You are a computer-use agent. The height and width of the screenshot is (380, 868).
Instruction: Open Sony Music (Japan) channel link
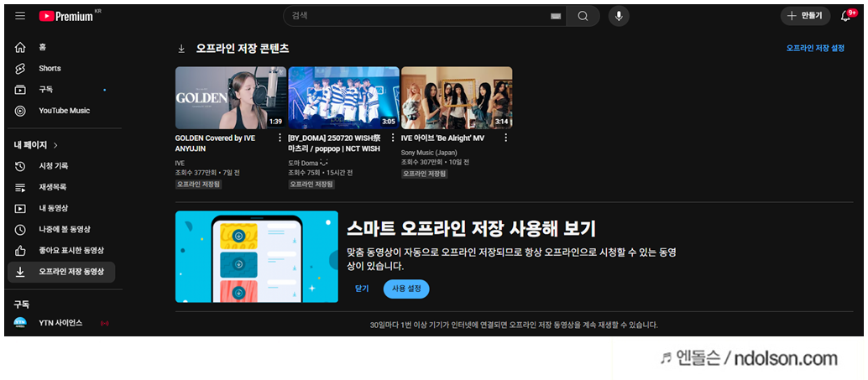[x=429, y=153]
